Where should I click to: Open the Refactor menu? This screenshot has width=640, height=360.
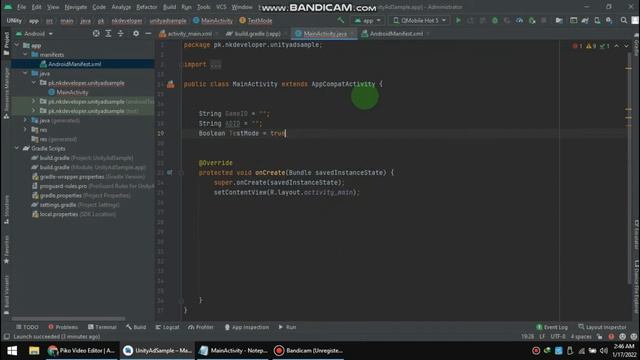[x=147, y=7]
